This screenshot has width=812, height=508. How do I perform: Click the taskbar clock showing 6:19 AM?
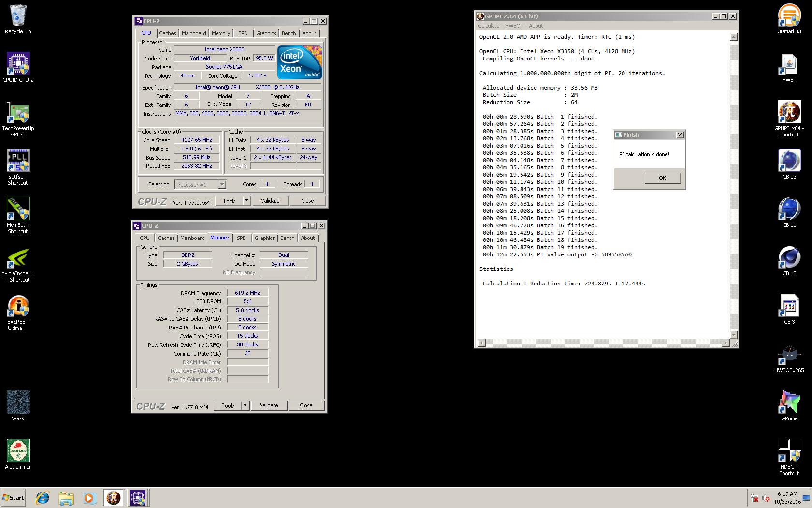(787, 498)
